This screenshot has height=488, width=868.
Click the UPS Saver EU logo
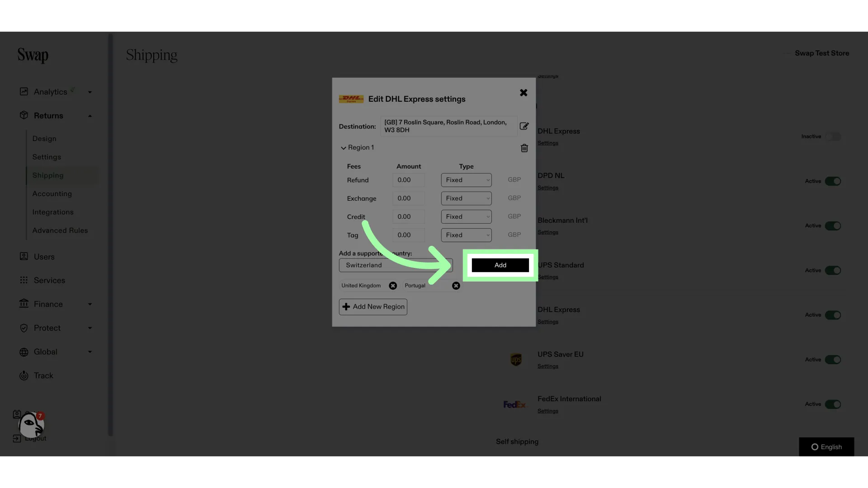tap(516, 360)
